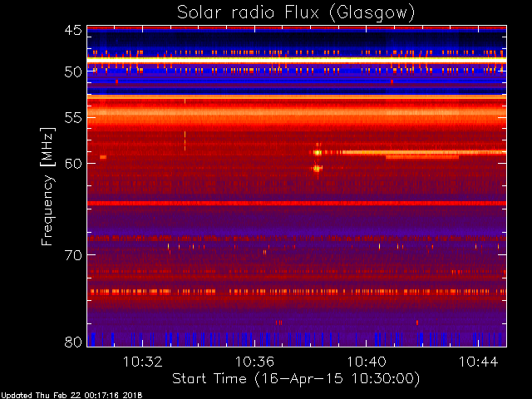Image resolution: width=532 pixels, height=399 pixels.
Task: Click the 'Frequency [MHz]' axis label
Action: pyautogui.click(x=47, y=186)
